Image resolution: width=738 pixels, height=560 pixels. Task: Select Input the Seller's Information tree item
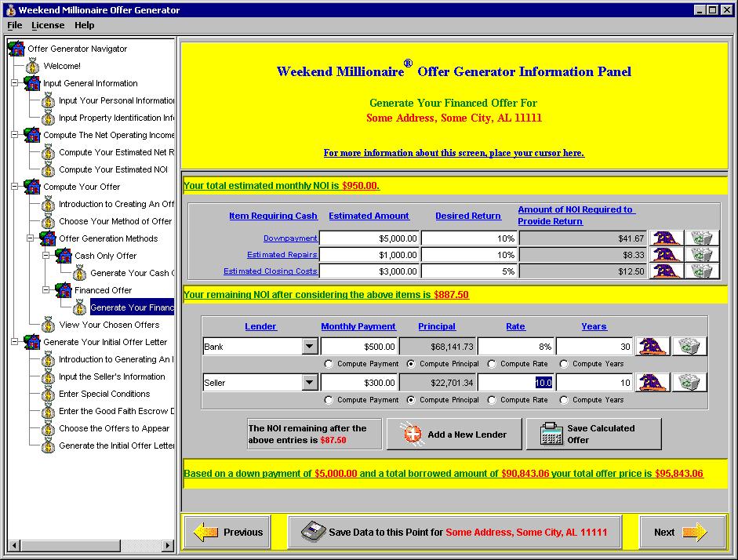point(112,376)
